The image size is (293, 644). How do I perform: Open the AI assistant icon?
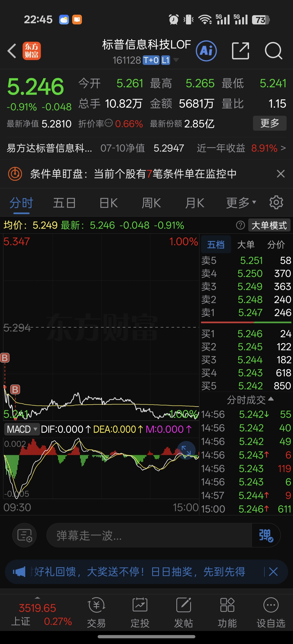point(206,51)
